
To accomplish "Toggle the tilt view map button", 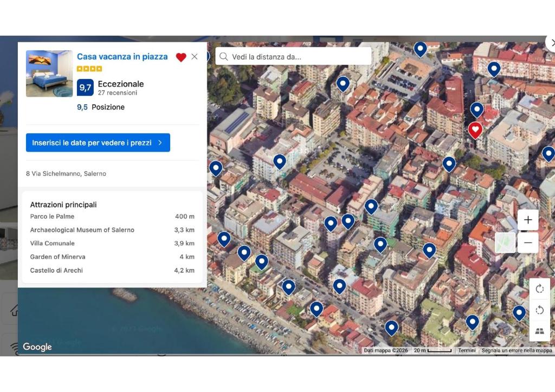I will point(539,331).
